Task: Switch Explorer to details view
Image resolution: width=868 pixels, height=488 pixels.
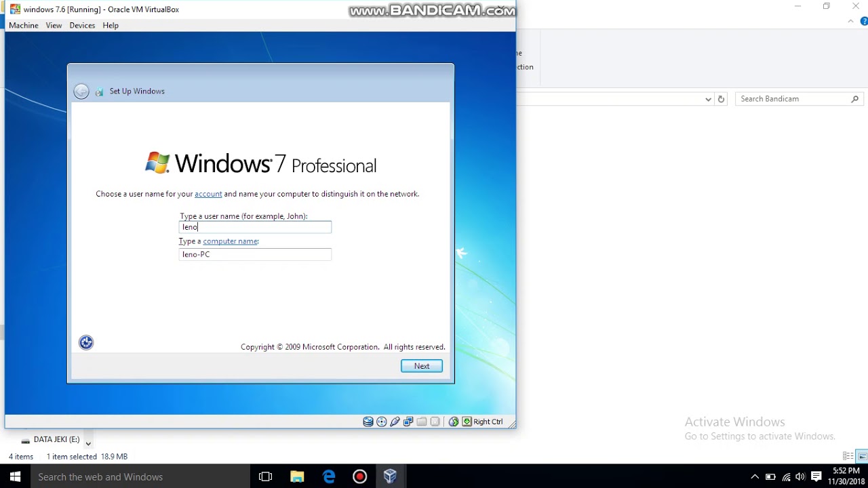Action: (x=848, y=456)
